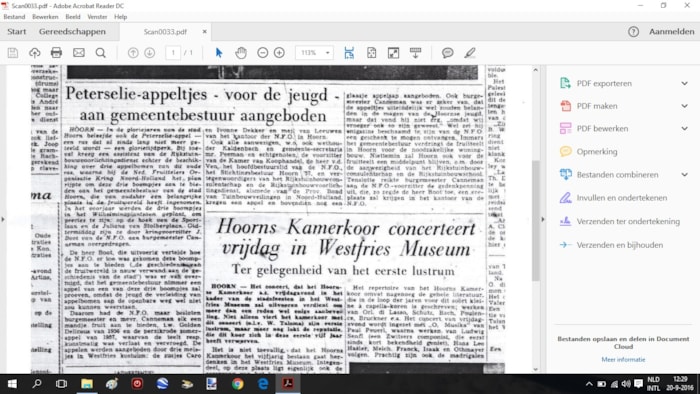Viewport: 700px width, 394px height.
Task: Switch to the Gereedschappen tab
Action: point(72,32)
